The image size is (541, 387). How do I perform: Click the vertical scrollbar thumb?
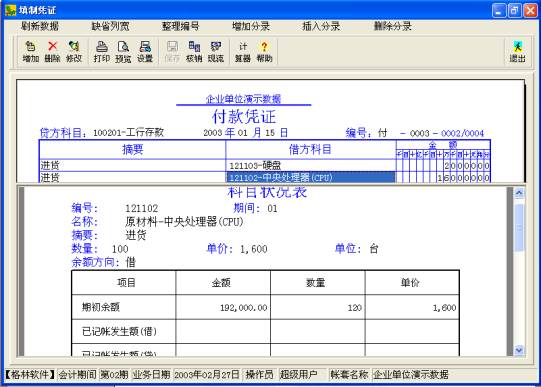coord(519,228)
